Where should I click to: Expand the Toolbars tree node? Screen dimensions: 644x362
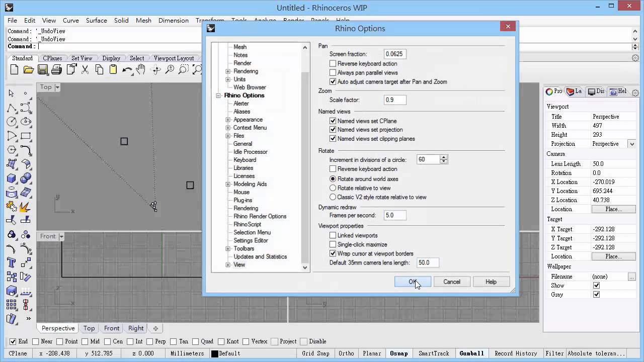[x=228, y=248]
